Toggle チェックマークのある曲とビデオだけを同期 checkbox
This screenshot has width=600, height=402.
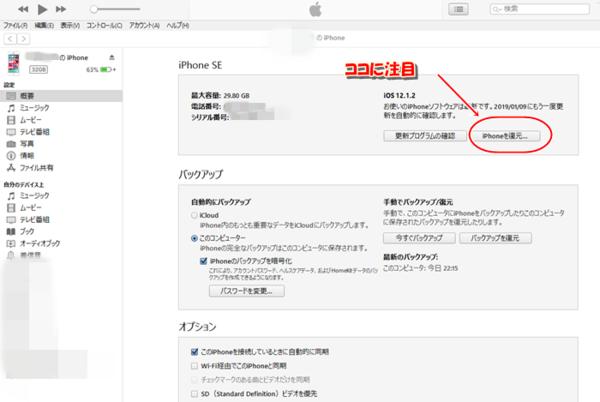(194, 380)
